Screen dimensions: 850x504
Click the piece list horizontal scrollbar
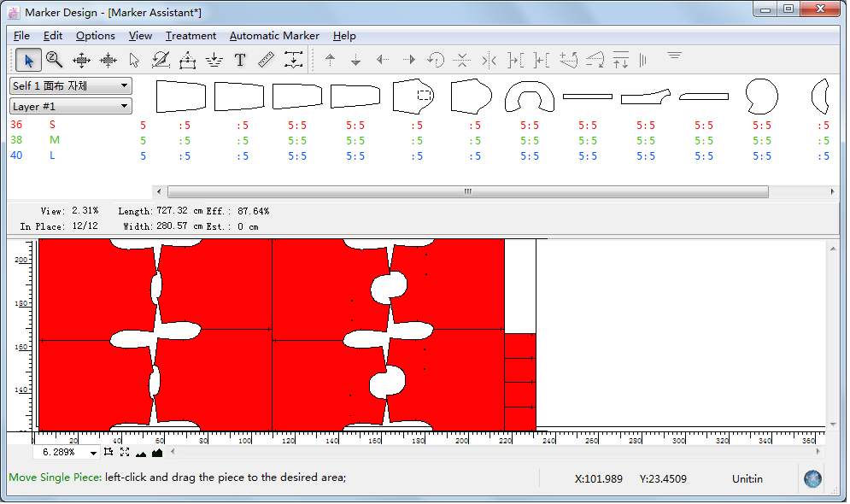click(x=467, y=192)
